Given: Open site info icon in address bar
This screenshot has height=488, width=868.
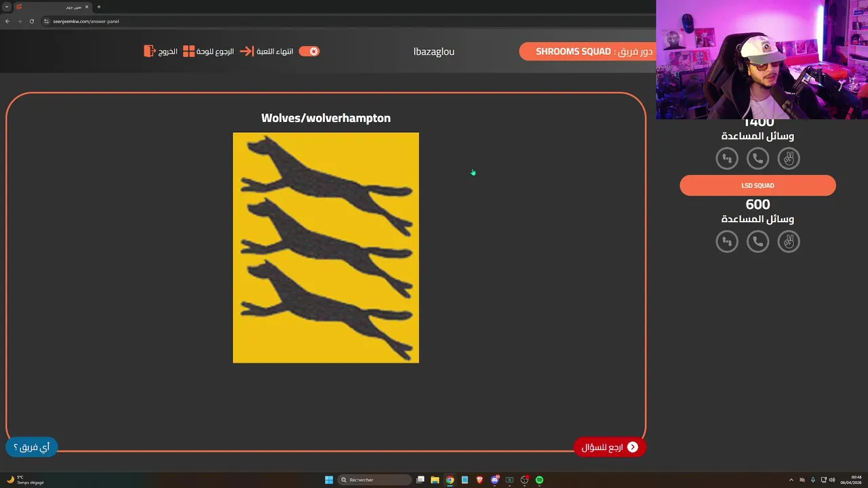Looking at the screenshot, I should (47, 21).
